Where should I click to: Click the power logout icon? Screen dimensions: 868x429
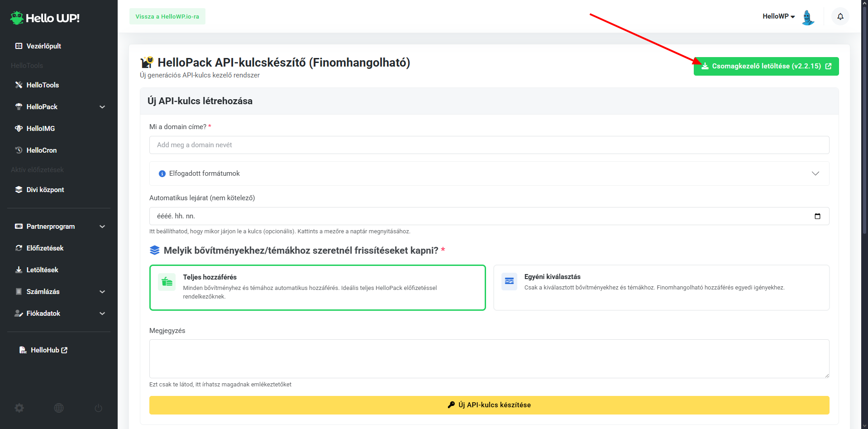tap(98, 408)
